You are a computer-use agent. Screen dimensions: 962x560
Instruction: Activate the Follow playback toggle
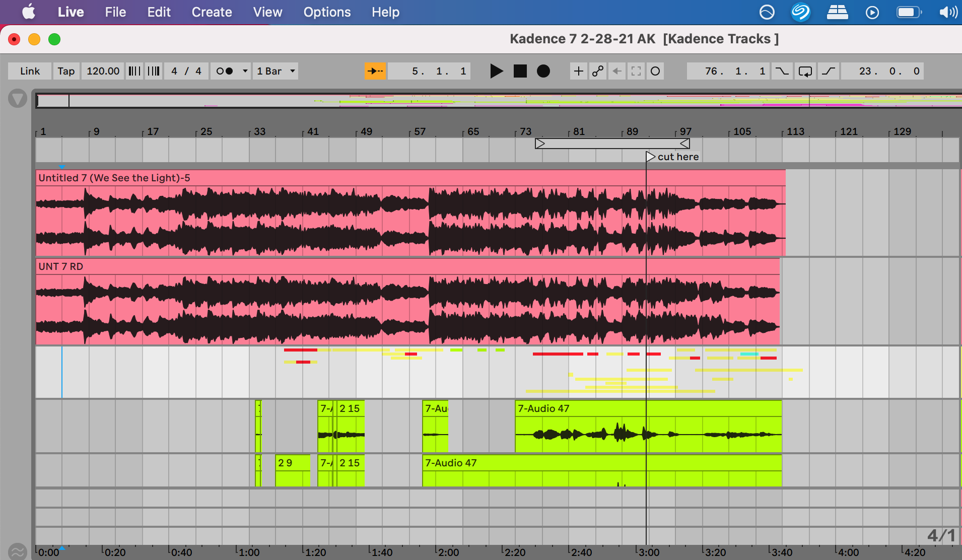coord(375,71)
